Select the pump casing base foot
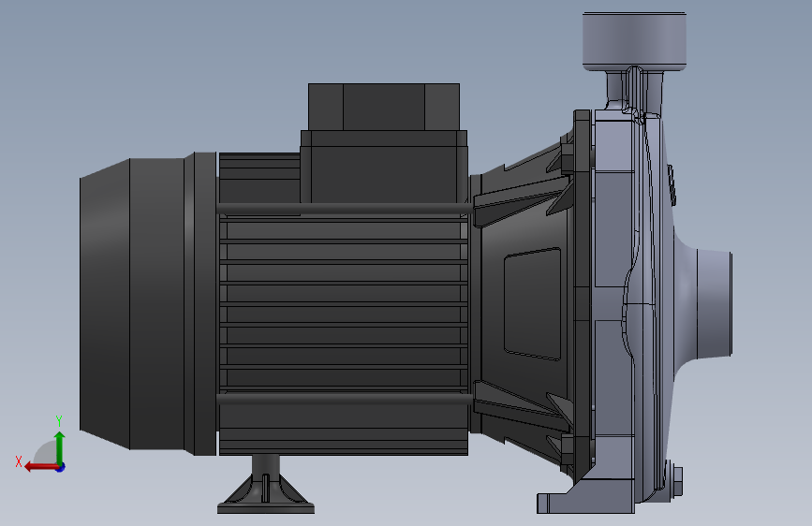 point(585,496)
